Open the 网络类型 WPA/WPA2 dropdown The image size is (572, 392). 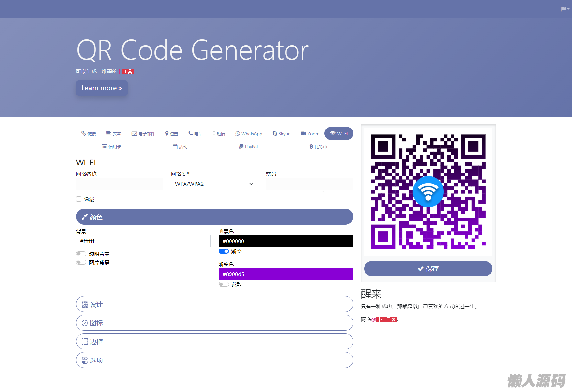tap(214, 184)
